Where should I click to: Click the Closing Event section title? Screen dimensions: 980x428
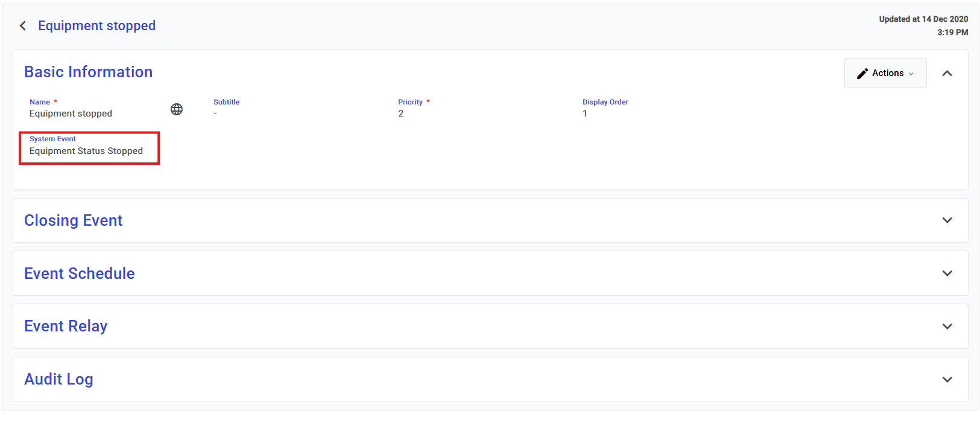coord(73,220)
